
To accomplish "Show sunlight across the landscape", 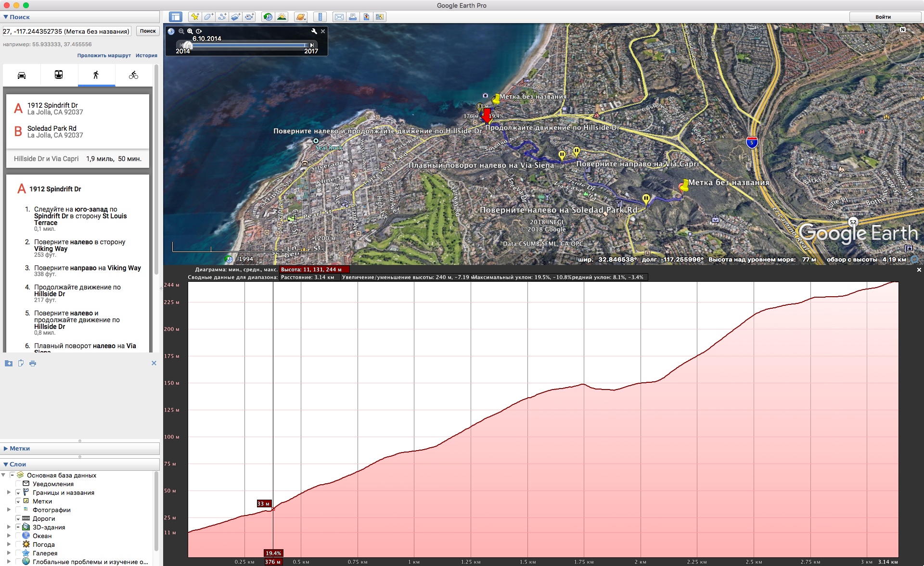I will (x=282, y=17).
